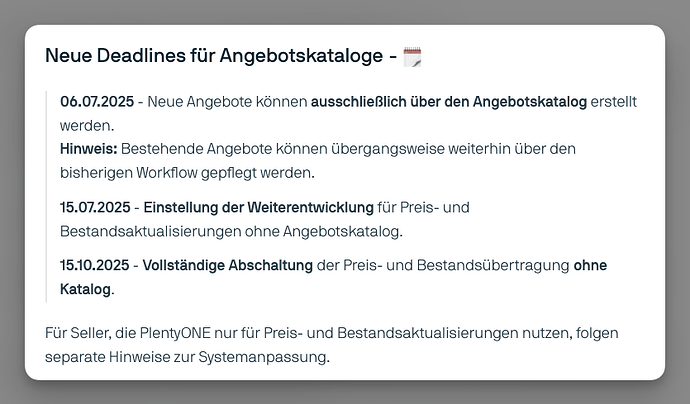Click the word 'PlentyONE' in footer paragraph

pos(175,333)
